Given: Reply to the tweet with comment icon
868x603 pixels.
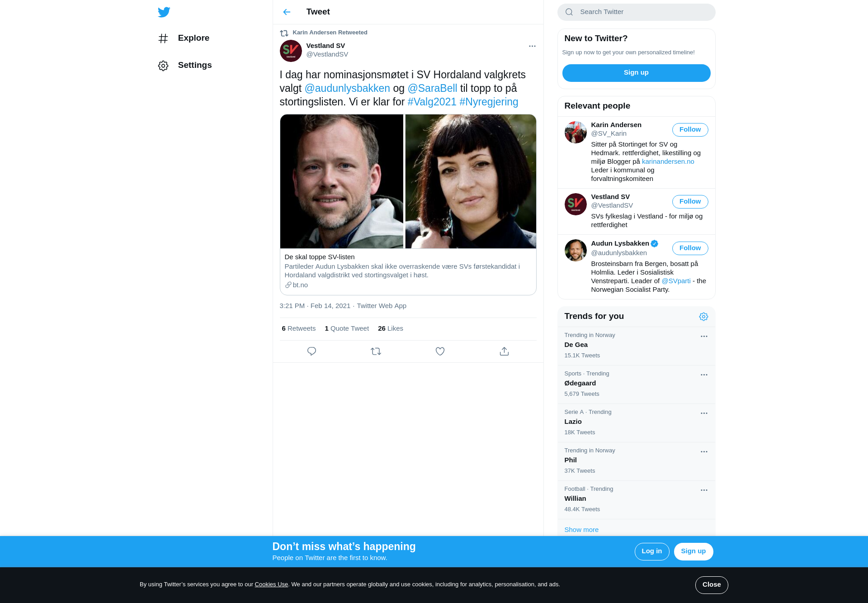Looking at the screenshot, I should tap(311, 351).
